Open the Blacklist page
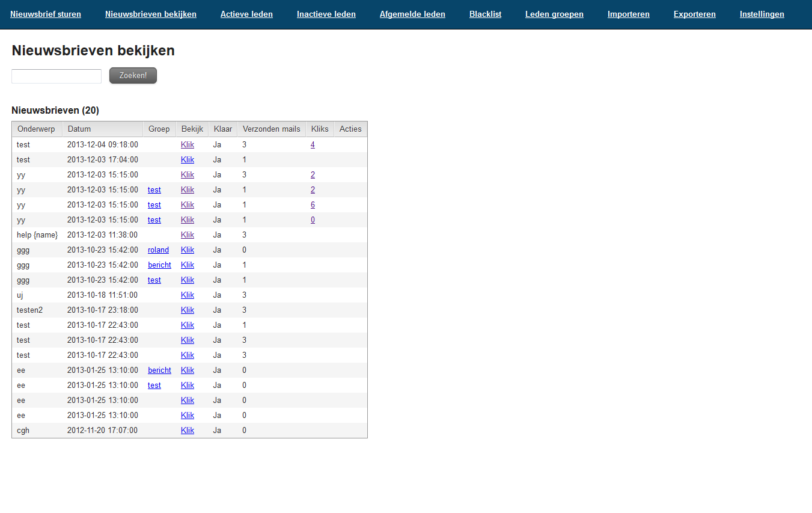This screenshot has width=812, height=513. coord(485,14)
